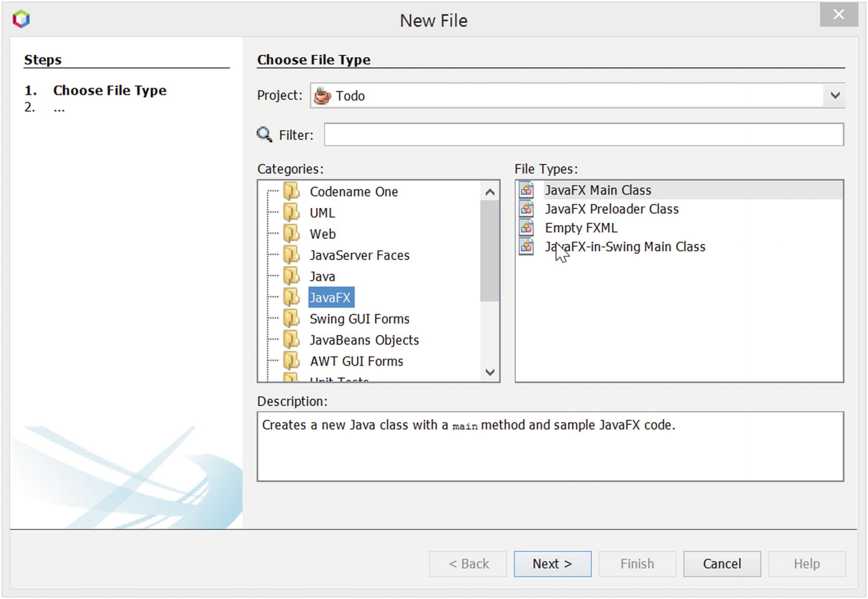Click the JavaServer Faces folder icon
This screenshot has height=599, width=868.
[x=291, y=254]
